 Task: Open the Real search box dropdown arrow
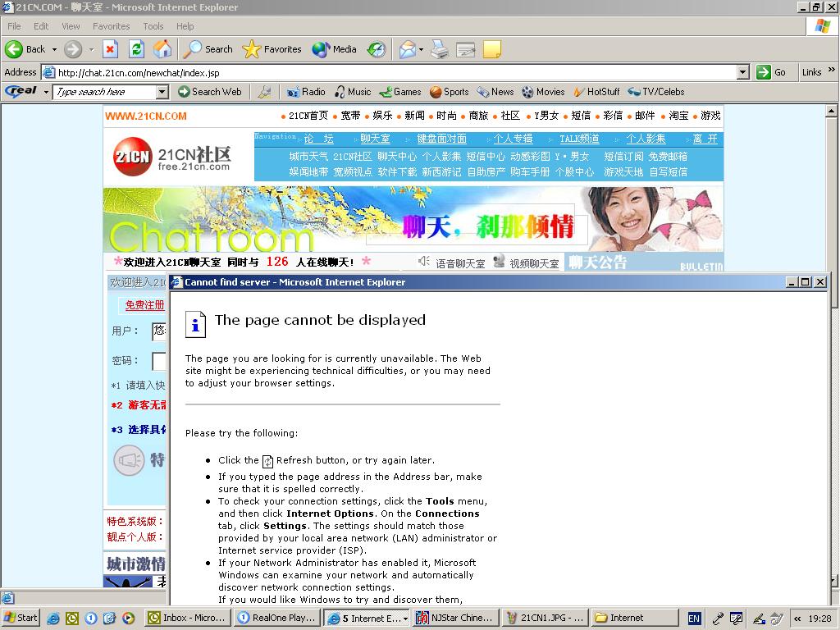point(162,92)
